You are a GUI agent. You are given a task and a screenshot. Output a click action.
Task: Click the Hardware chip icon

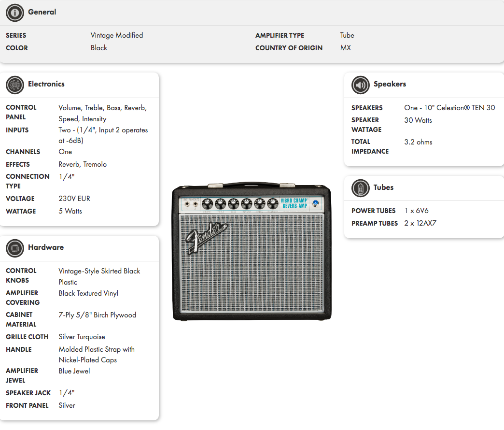(15, 248)
